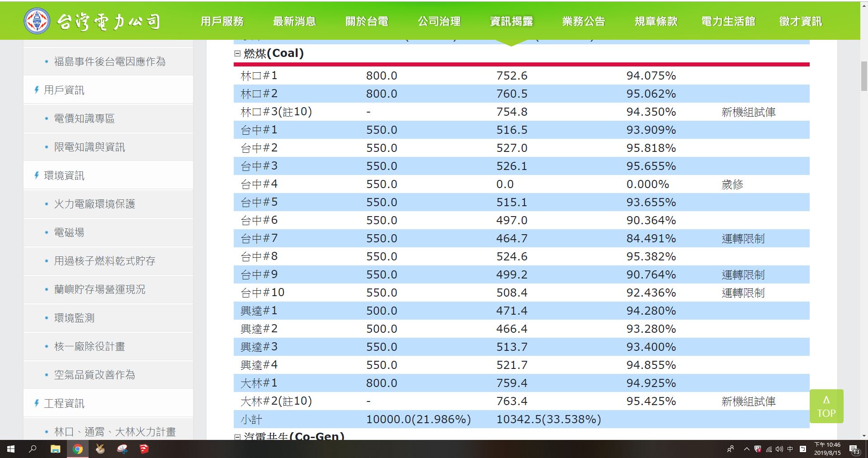Click the taskbar clock showing 10:46

(827, 449)
